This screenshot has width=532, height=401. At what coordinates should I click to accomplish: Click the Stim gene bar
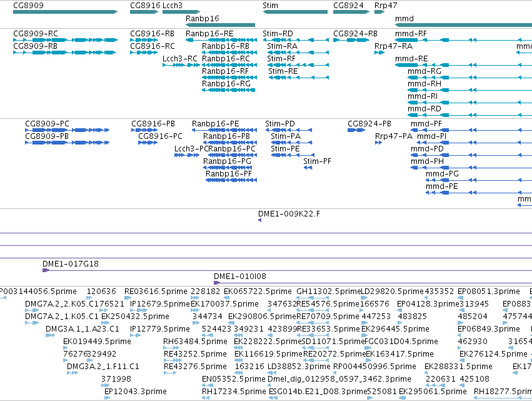coord(295,12)
